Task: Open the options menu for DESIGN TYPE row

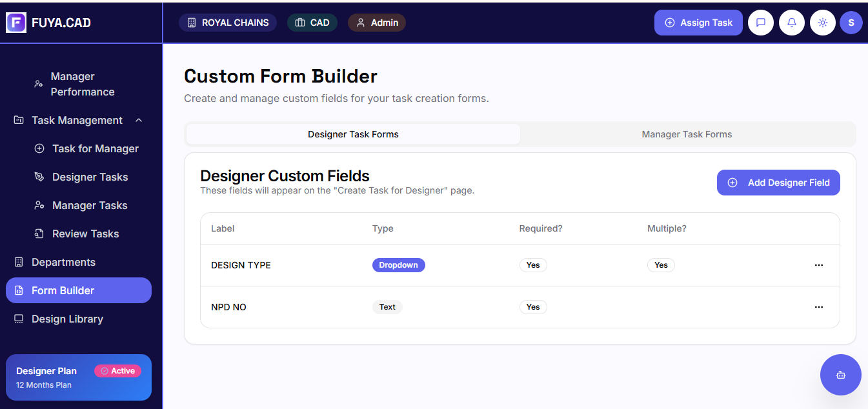Action: [819, 265]
